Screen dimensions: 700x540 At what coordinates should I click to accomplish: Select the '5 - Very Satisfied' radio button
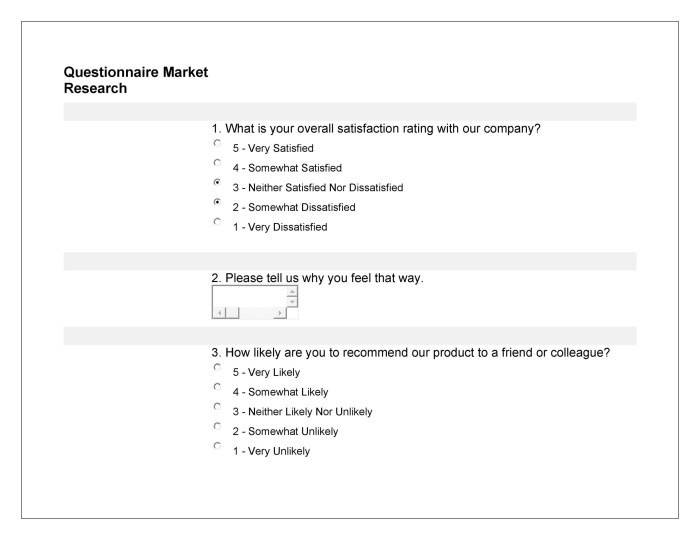tap(217, 143)
